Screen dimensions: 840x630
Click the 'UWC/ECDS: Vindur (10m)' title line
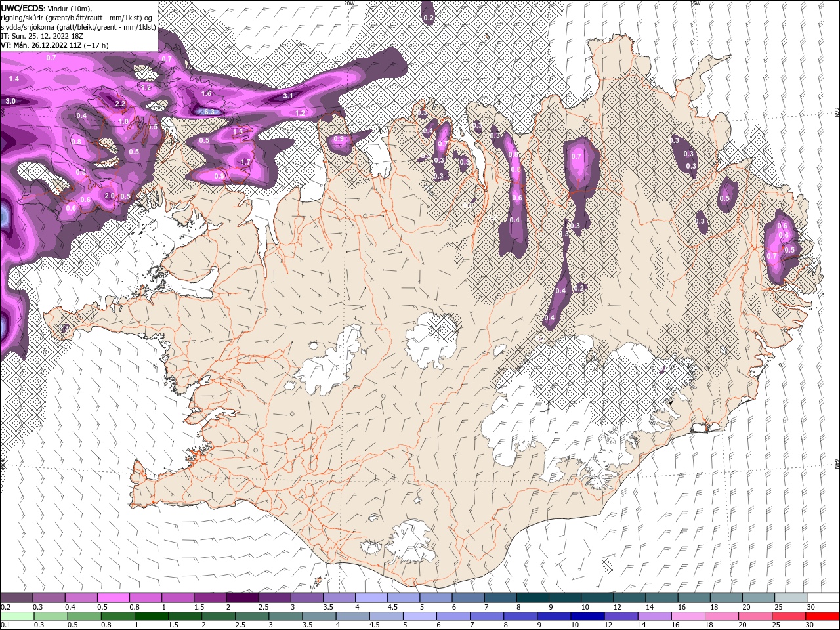46,8
